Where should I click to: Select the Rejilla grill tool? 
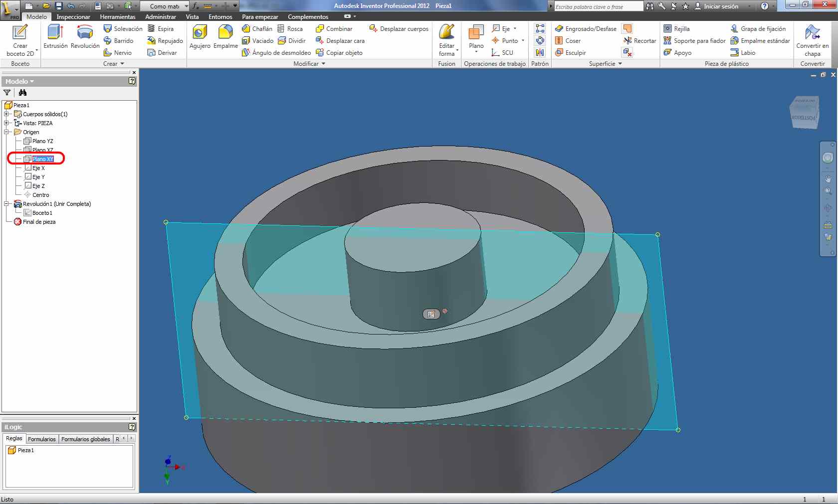(x=676, y=29)
